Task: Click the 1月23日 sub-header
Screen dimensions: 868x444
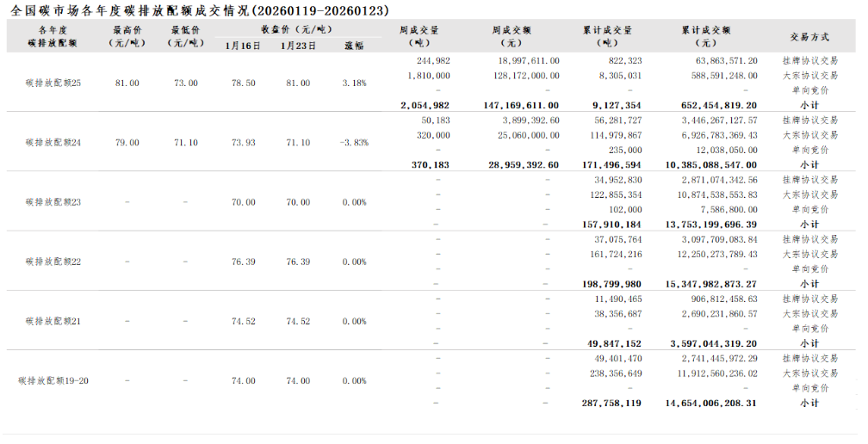Action: coord(298,46)
